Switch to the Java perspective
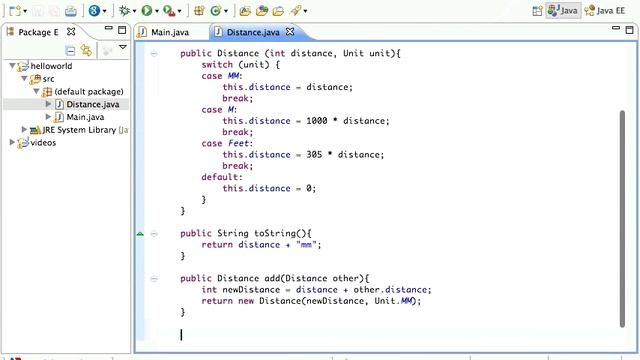640x360 pixels. click(563, 11)
